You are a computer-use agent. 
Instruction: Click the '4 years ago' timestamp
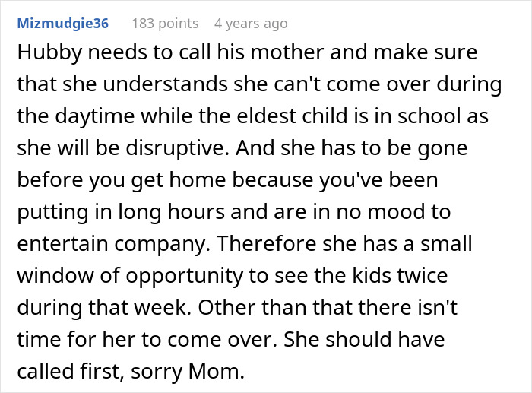[x=251, y=23]
